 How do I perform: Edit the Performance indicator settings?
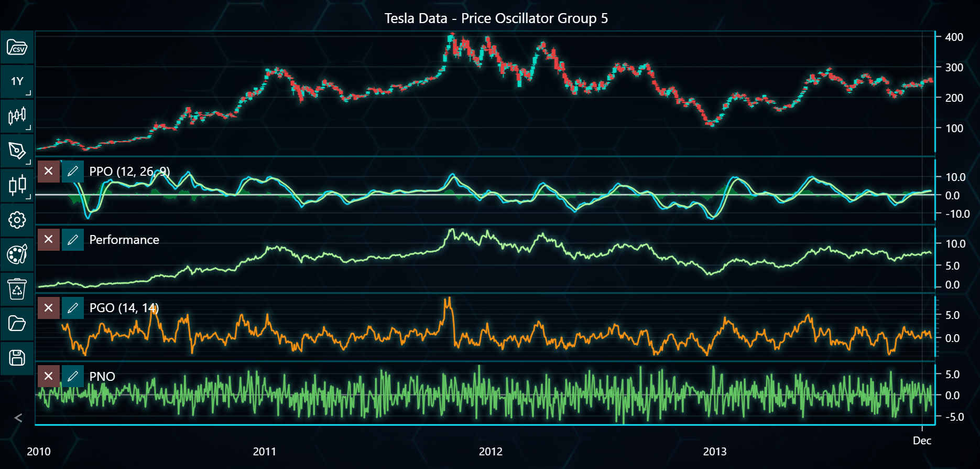tap(73, 239)
